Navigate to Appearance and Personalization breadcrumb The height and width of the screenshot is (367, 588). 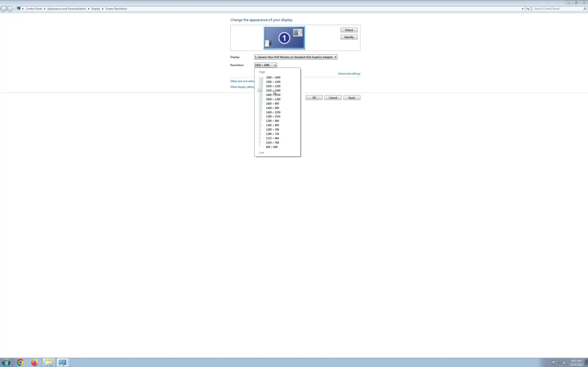(67, 9)
